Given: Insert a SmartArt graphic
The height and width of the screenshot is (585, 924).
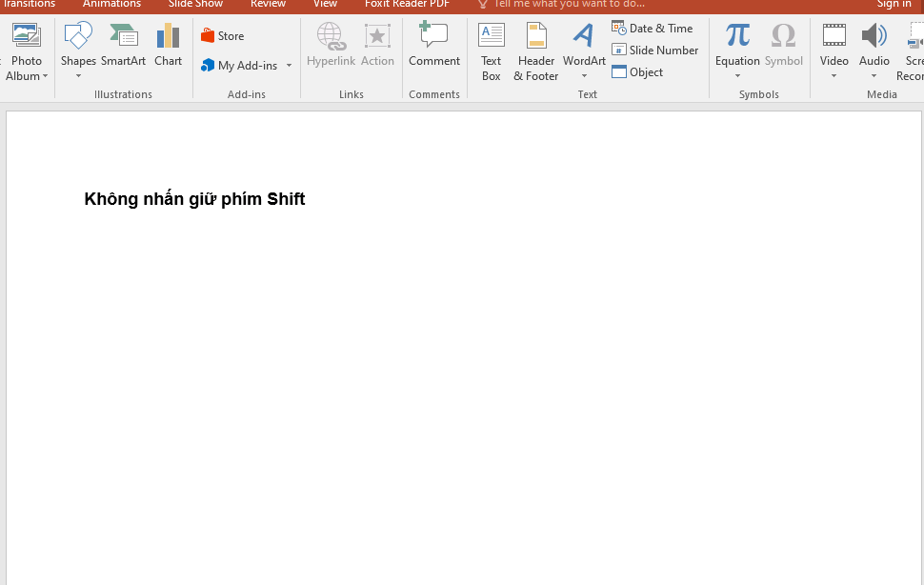Looking at the screenshot, I should [123, 46].
